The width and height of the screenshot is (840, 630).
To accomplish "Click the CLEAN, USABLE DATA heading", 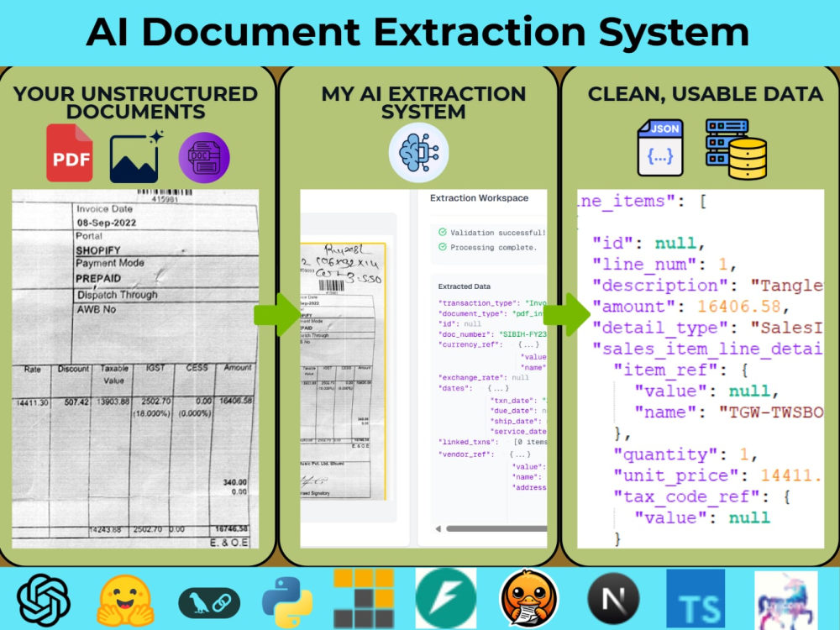I will coord(705,94).
